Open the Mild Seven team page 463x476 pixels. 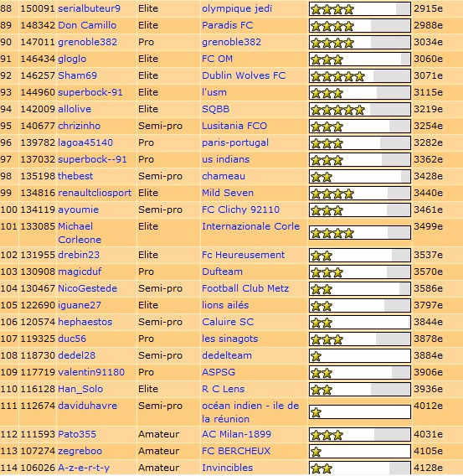click(x=228, y=193)
